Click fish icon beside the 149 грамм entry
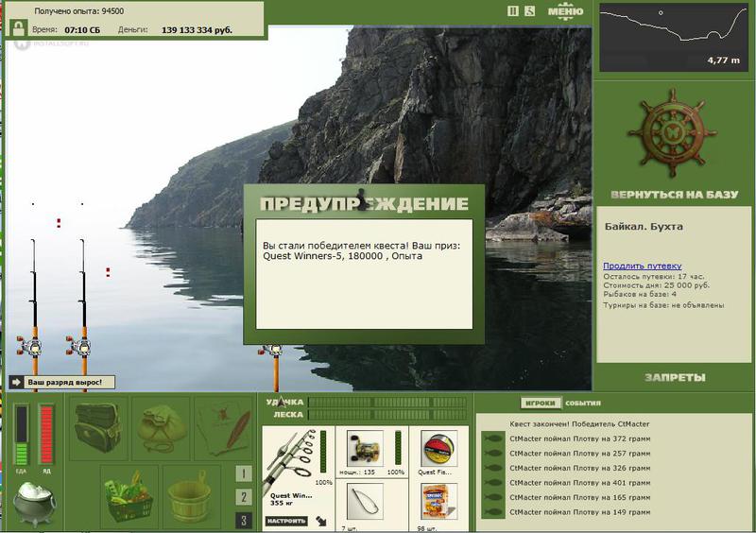Image resolution: width=756 pixels, height=533 pixels. point(492,512)
